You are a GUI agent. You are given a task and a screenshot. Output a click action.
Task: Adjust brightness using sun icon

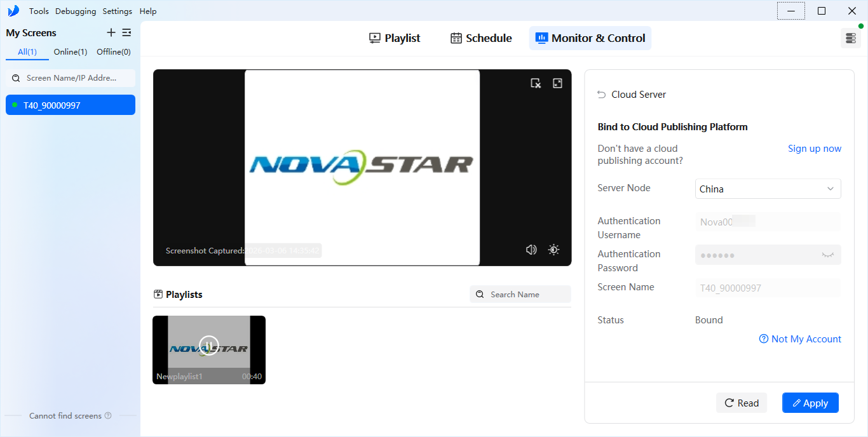(x=553, y=250)
